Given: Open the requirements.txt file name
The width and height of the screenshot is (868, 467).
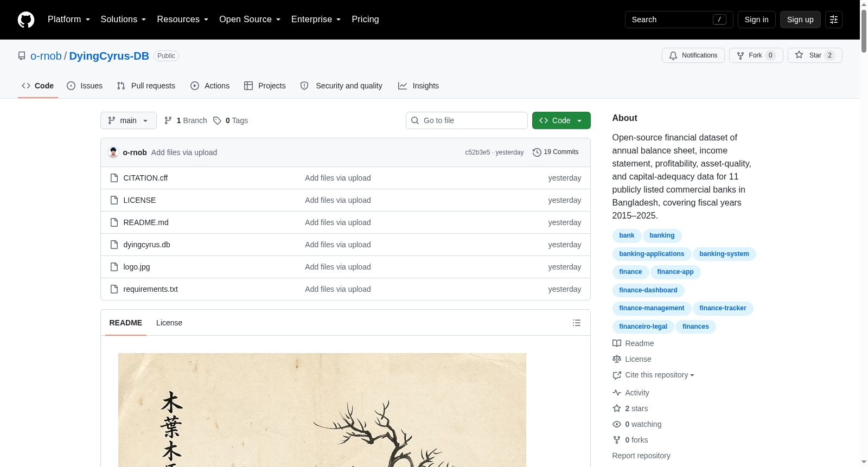Looking at the screenshot, I should [x=151, y=289].
